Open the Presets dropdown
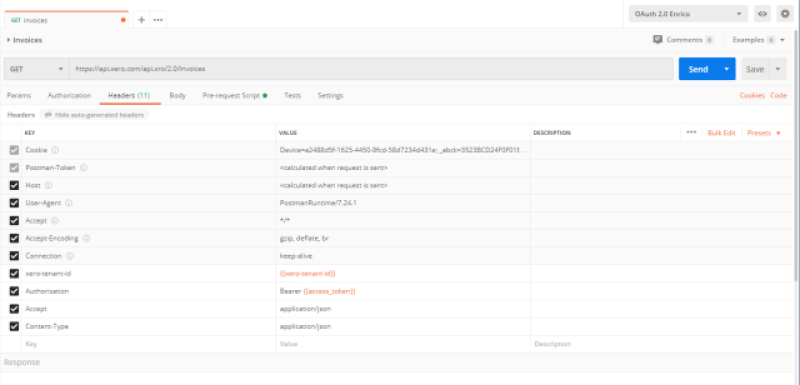The height and width of the screenshot is (385, 800). pyautogui.click(x=764, y=133)
